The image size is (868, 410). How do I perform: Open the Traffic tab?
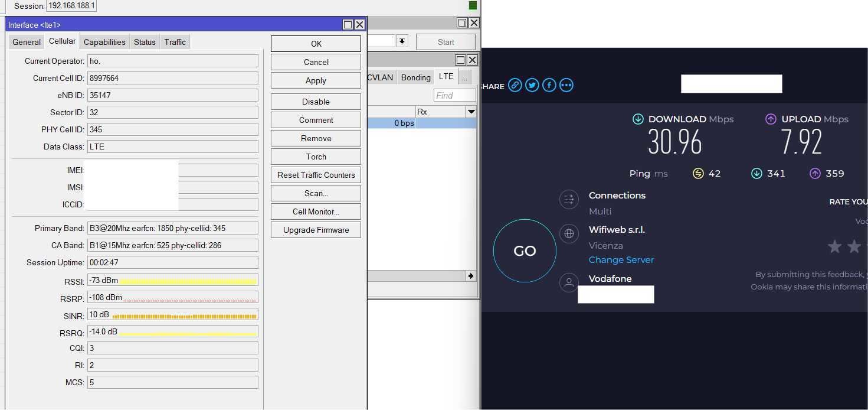tap(175, 42)
